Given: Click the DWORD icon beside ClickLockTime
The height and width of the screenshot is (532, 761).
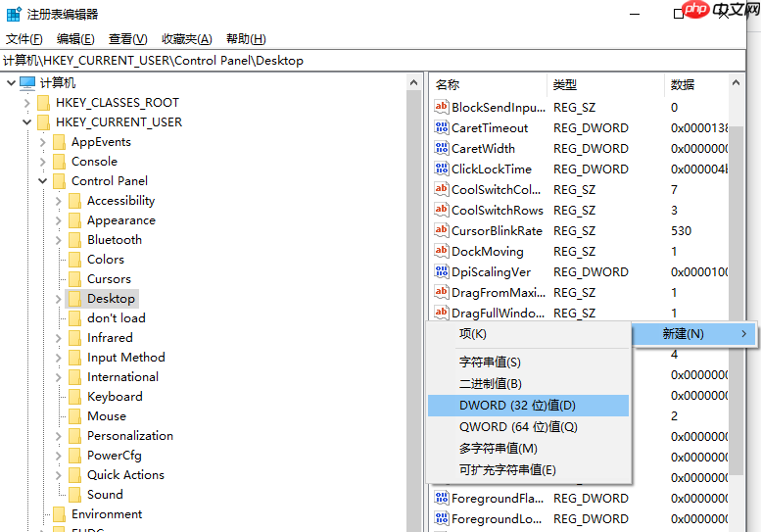Looking at the screenshot, I should pos(441,169).
